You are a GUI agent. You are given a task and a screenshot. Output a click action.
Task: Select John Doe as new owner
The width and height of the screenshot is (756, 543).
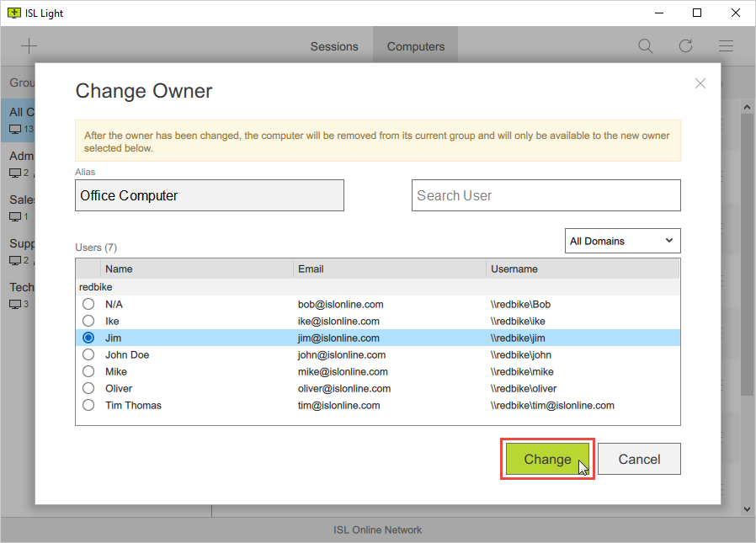[x=88, y=354]
